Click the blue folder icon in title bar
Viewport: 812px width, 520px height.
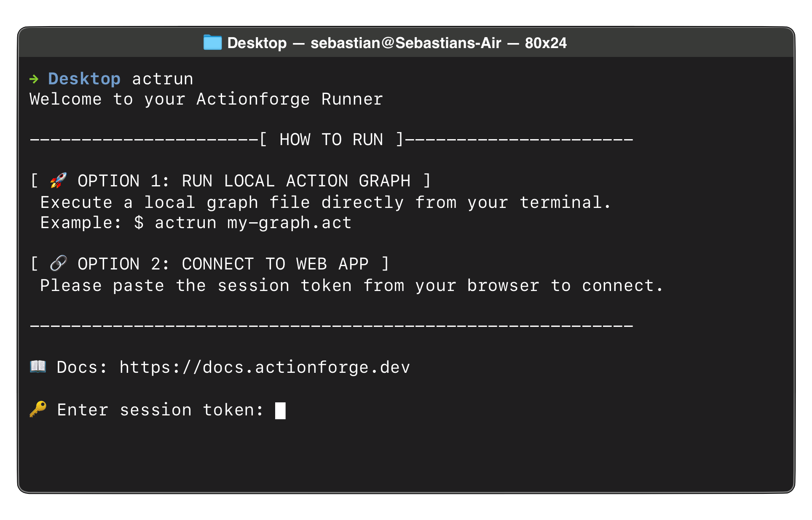coord(212,43)
